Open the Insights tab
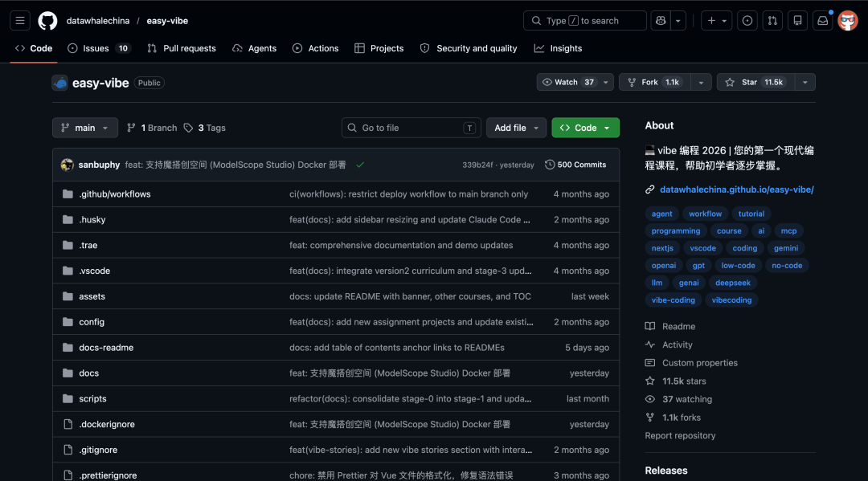 pos(558,49)
